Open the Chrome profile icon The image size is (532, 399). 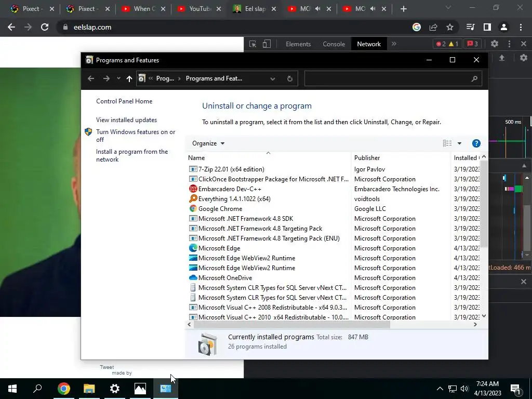504,27
